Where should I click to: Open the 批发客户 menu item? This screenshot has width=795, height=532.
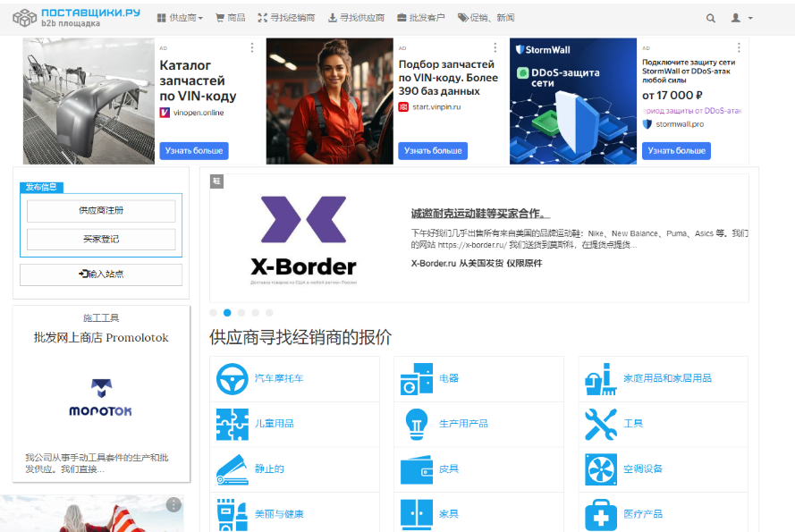point(421,18)
